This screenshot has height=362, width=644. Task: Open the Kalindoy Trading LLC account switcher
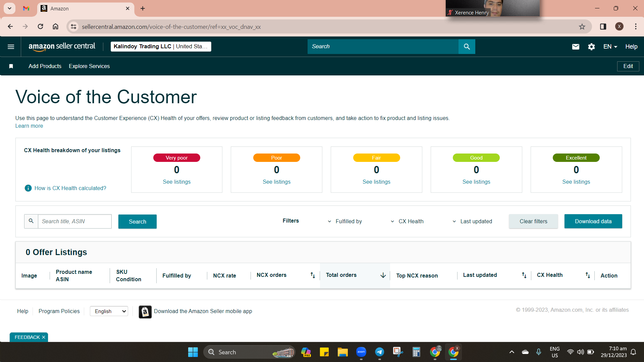click(x=161, y=47)
